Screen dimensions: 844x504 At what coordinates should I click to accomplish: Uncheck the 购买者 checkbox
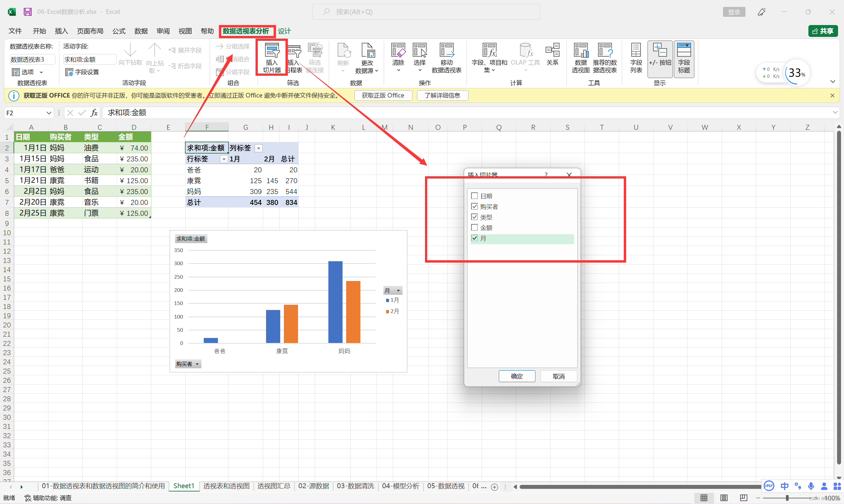[x=474, y=207]
